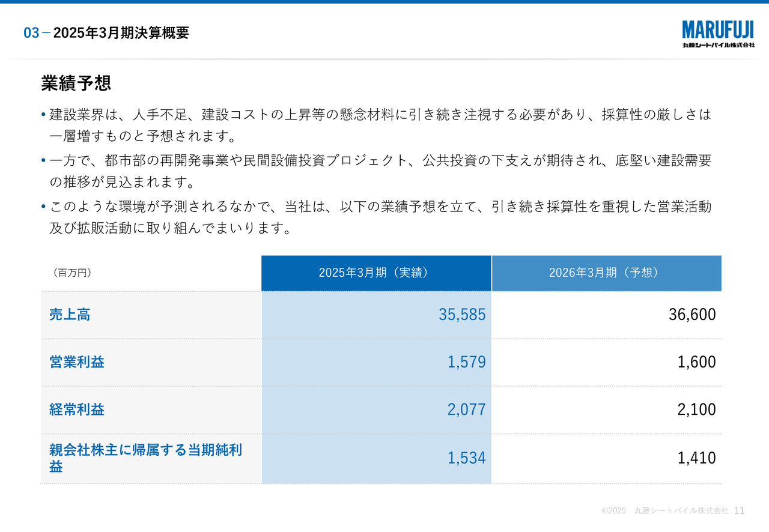Screen dimensions: 769x532
Task: Click the '経常利益' row label
Action: point(77,410)
